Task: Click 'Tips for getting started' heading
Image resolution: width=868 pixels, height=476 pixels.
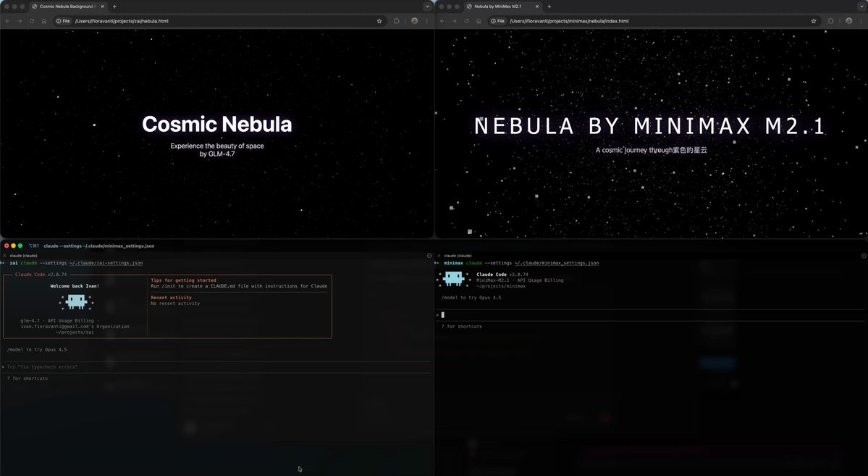Action: coord(183,280)
